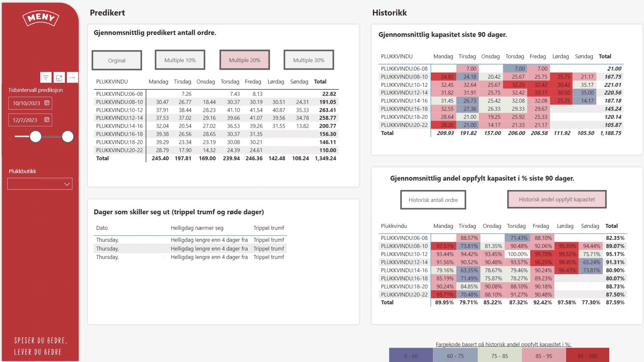644x362 pixels.
Task: Open focus mode icon on slicer
Action: [x=59, y=78]
